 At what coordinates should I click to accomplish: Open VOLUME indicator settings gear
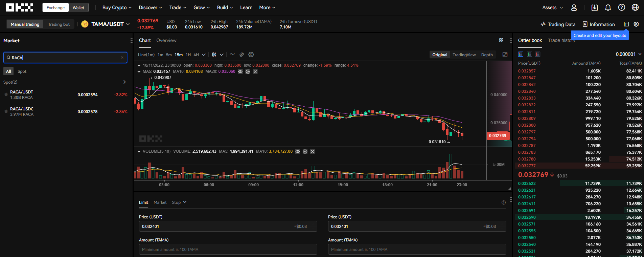click(305, 151)
